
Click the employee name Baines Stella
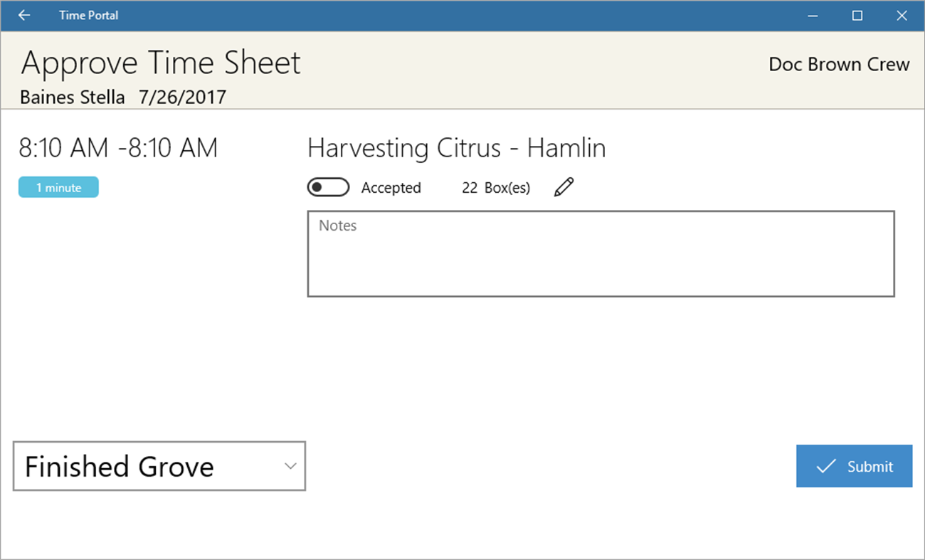tap(72, 97)
